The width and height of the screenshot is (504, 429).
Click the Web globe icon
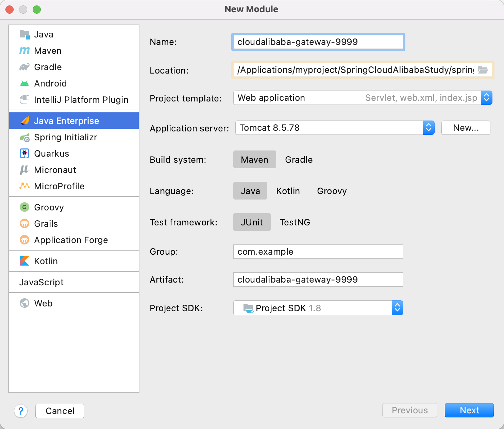pyautogui.click(x=24, y=303)
